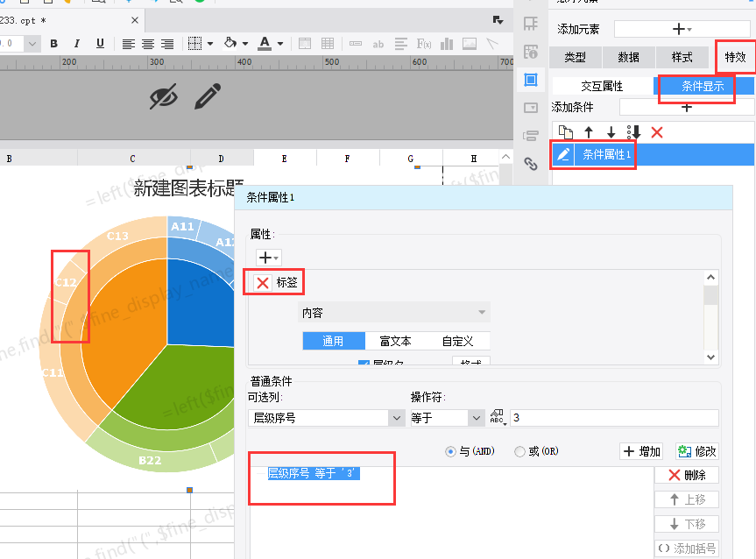Select column header E
The width and height of the screenshot is (756, 559).
(285, 159)
